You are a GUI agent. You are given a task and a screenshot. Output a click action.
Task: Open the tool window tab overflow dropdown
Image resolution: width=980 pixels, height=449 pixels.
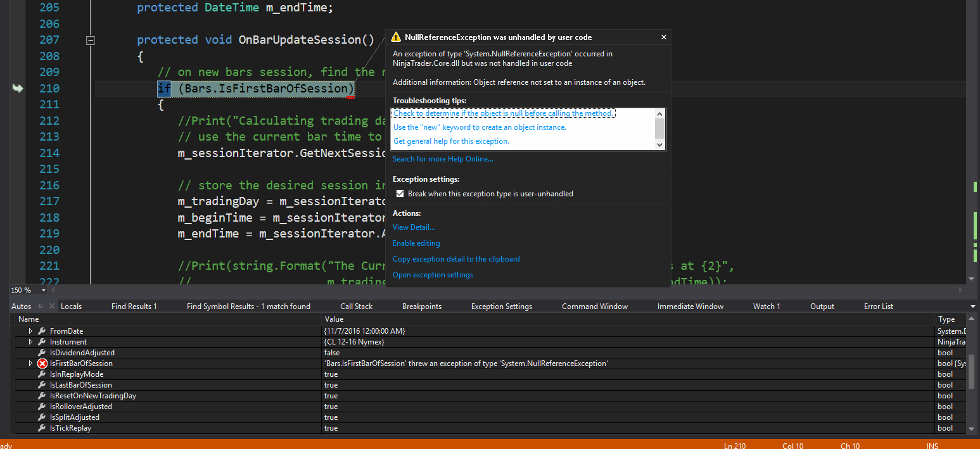coord(973,307)
